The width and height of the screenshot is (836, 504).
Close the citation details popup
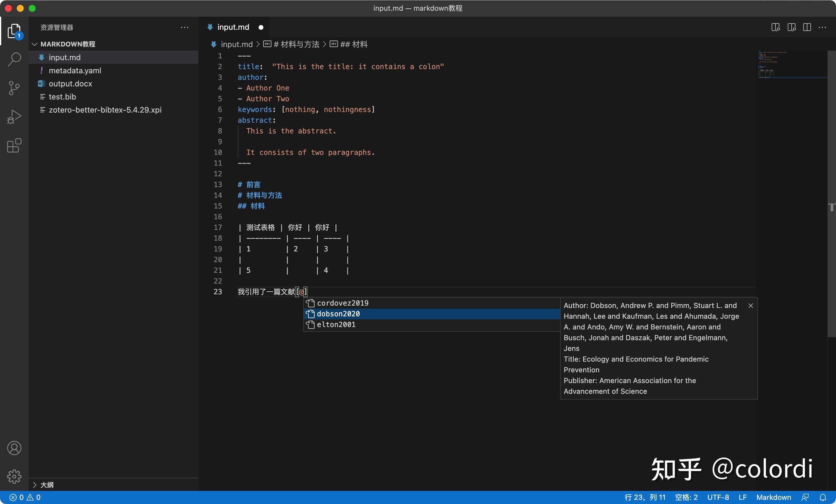(x=750, y=306)
